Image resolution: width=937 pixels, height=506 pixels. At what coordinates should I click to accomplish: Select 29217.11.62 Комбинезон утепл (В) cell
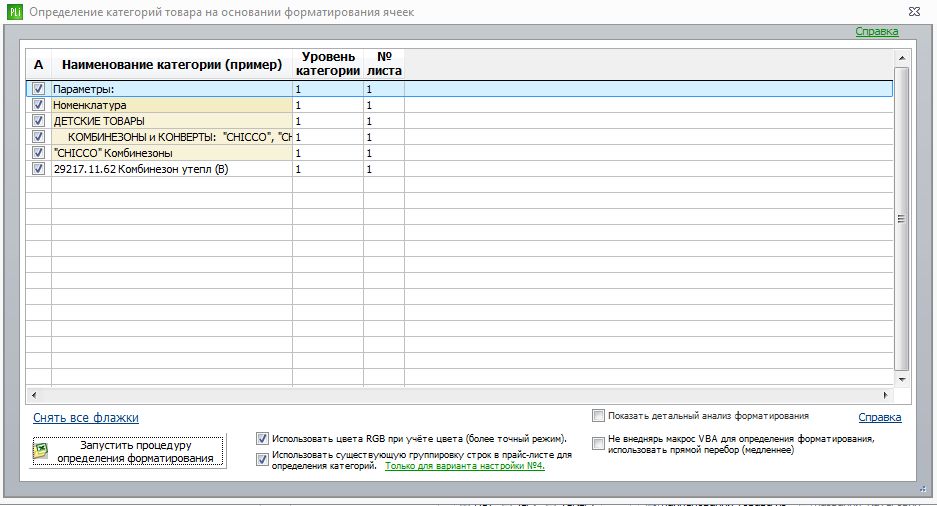click(172, 170)
